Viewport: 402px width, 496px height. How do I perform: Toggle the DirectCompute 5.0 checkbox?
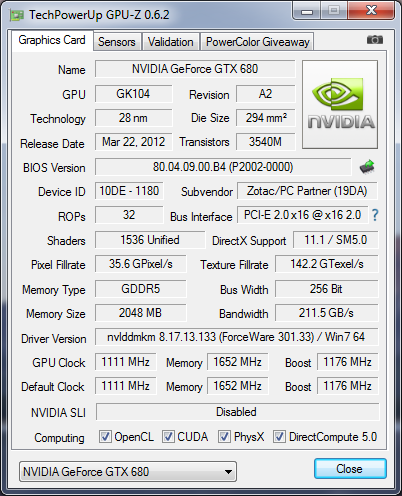(x=279, y=436)
